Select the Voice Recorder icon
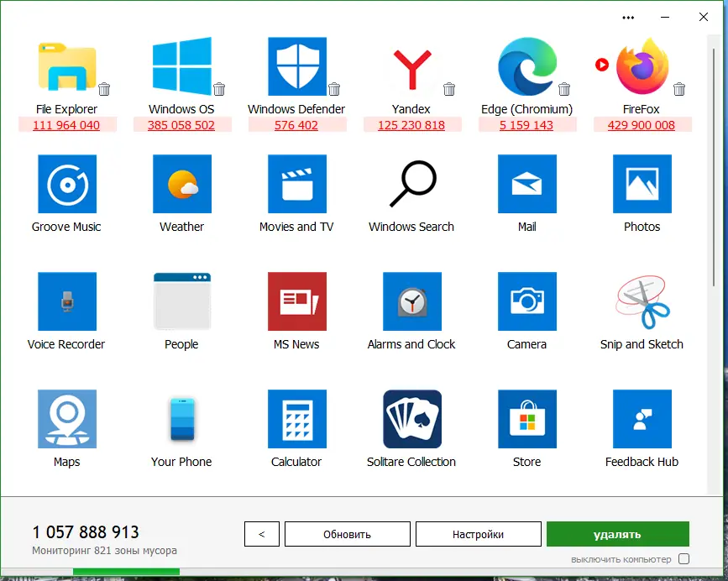 [67, 301]
